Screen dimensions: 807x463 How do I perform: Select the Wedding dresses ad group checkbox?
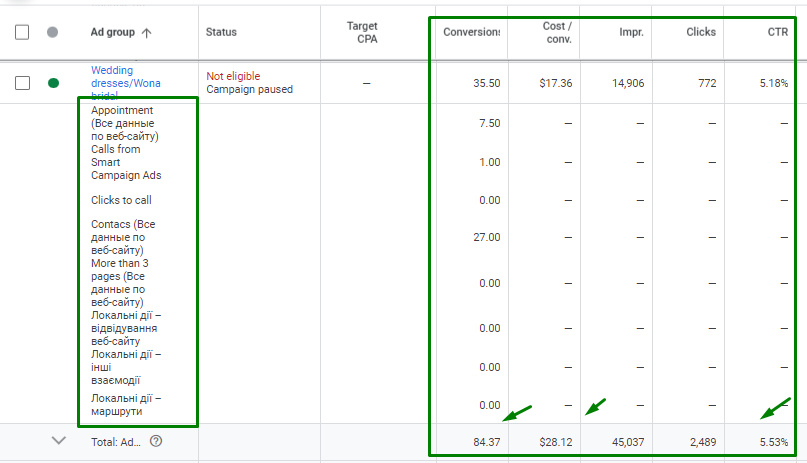coord(22,83)
